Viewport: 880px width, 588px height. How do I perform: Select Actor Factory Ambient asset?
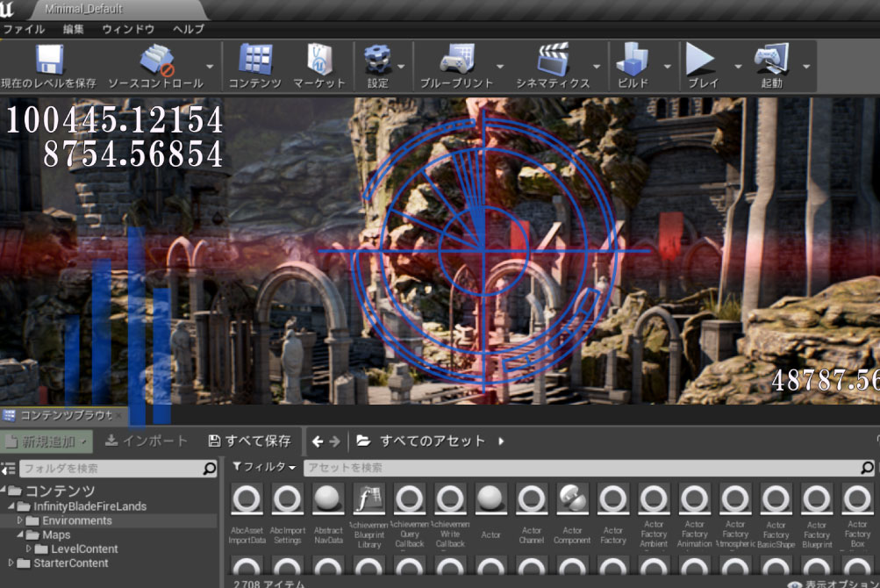tap(654, 516)
